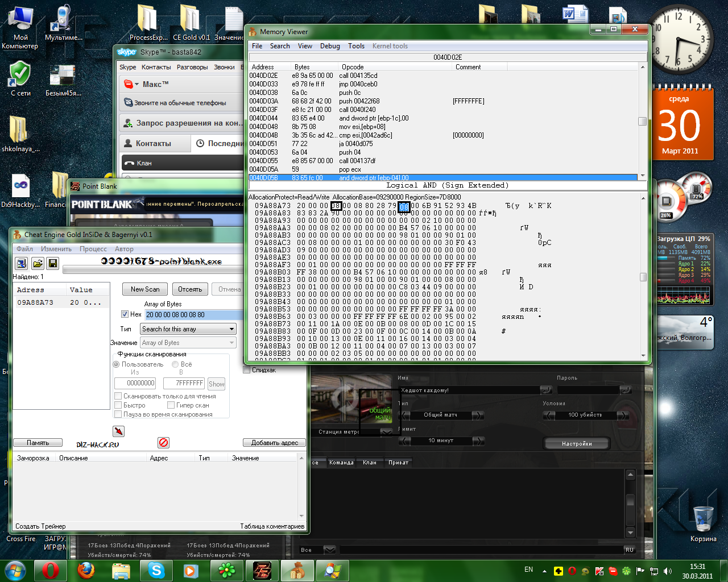Show hidden system tray icons arrow
Viewport: 728px width, 582px height.
[x=544, y=571]
